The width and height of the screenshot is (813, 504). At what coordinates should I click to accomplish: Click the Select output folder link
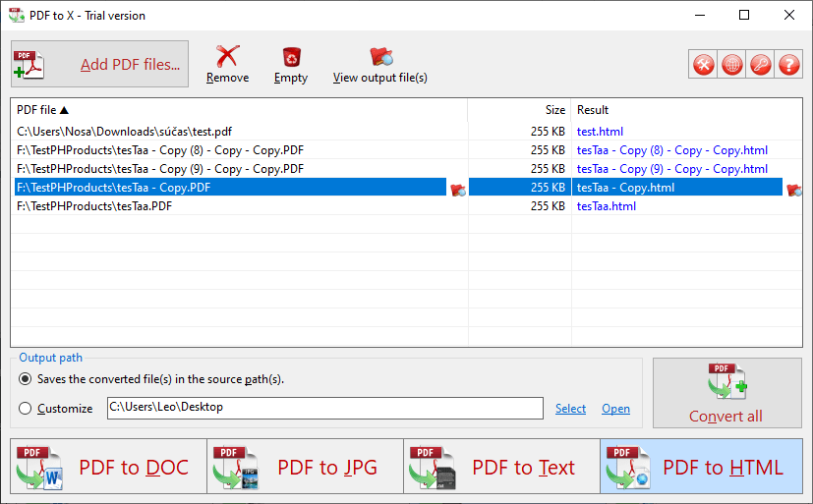570,409
